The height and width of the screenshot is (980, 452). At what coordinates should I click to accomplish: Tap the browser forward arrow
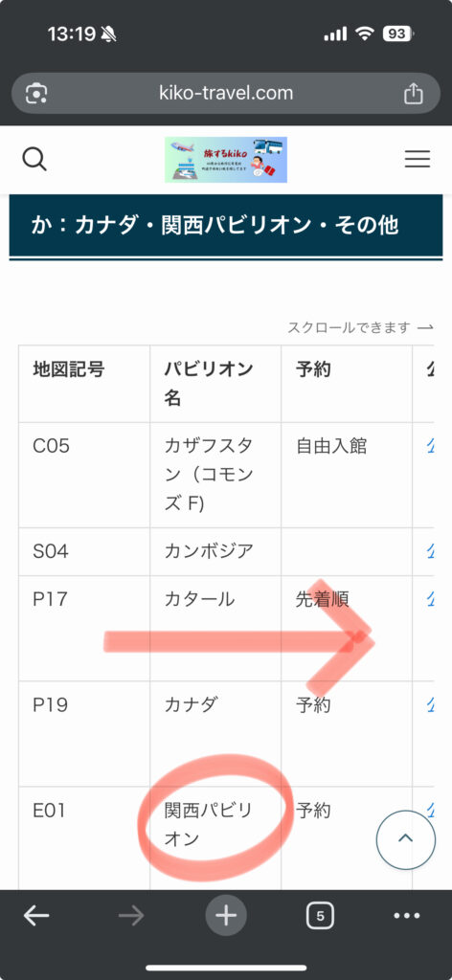tap(131, 916)
